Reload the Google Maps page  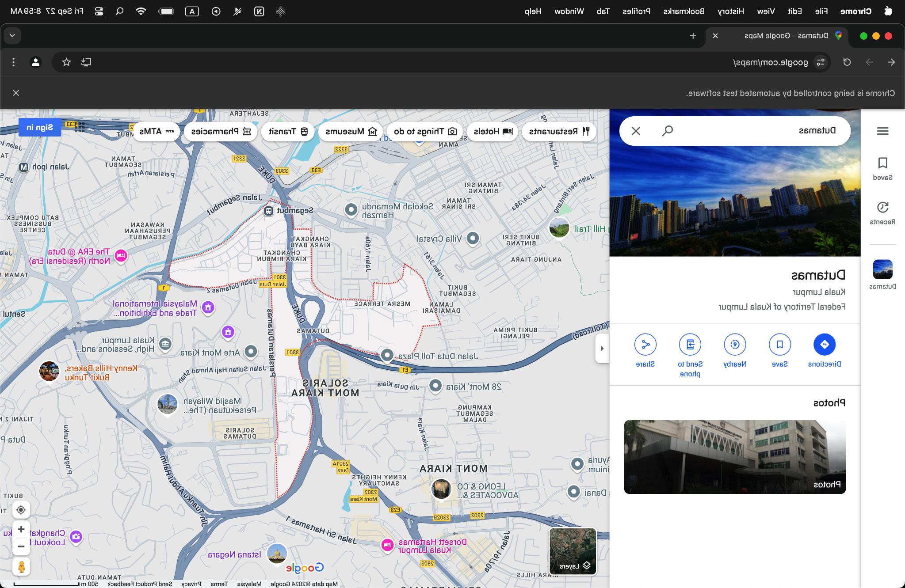[847, 62]
